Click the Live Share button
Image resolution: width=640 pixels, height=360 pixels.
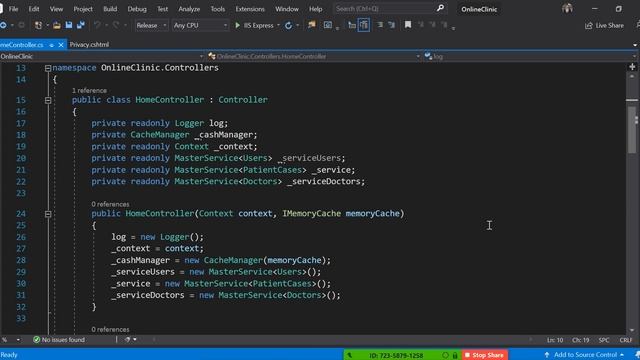(604, 25)
